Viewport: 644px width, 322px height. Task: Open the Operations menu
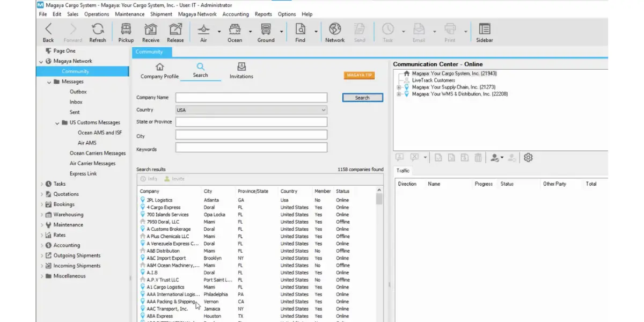97,14
